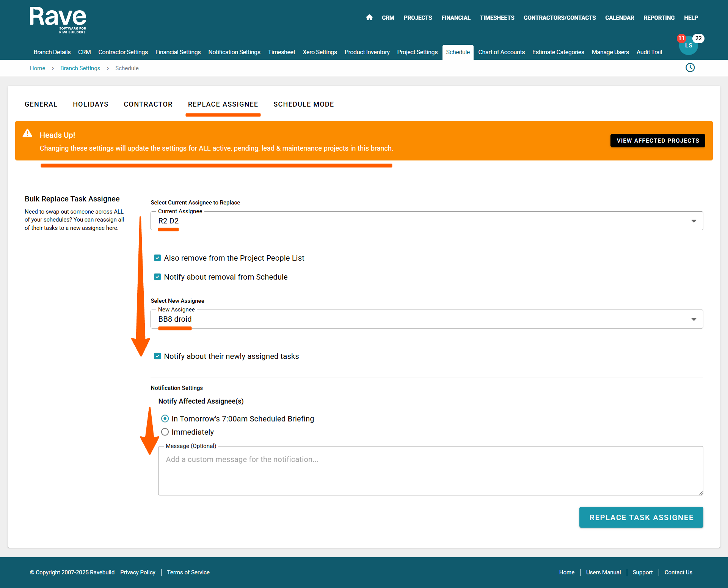Screen dimensions: 728x588
Task: Click View Affected Projects button
Action: tap(657, 141)
